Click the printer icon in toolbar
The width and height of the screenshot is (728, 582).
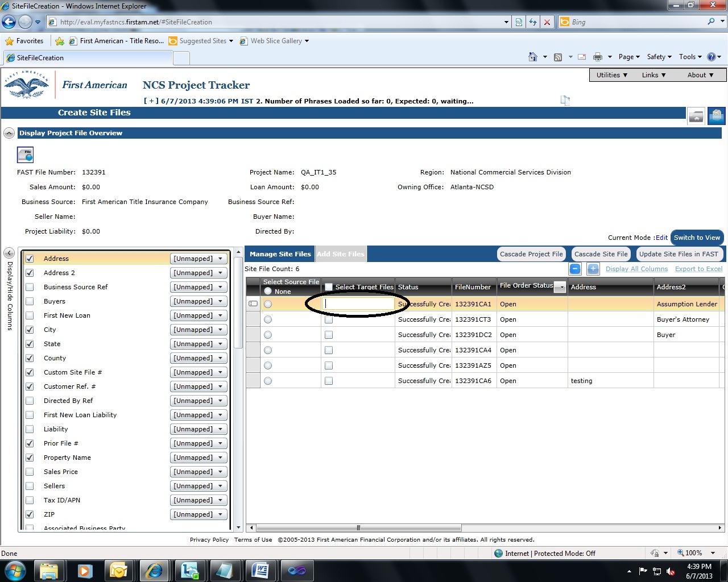598,57
